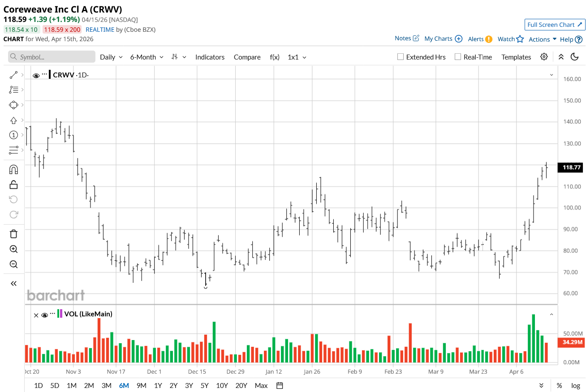Open the date range calendar icon
The image size is (586, 392).
point(280,385)
